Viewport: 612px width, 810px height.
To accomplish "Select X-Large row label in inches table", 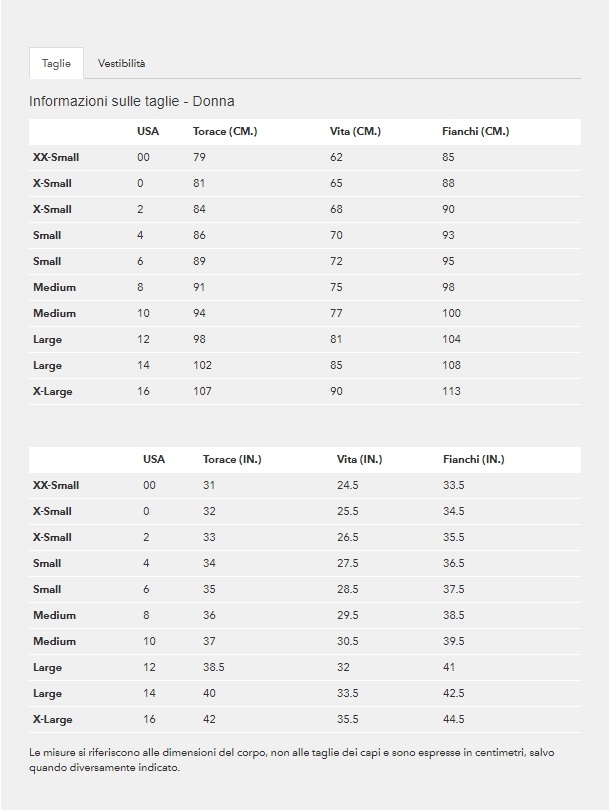I will coord(53,720).
